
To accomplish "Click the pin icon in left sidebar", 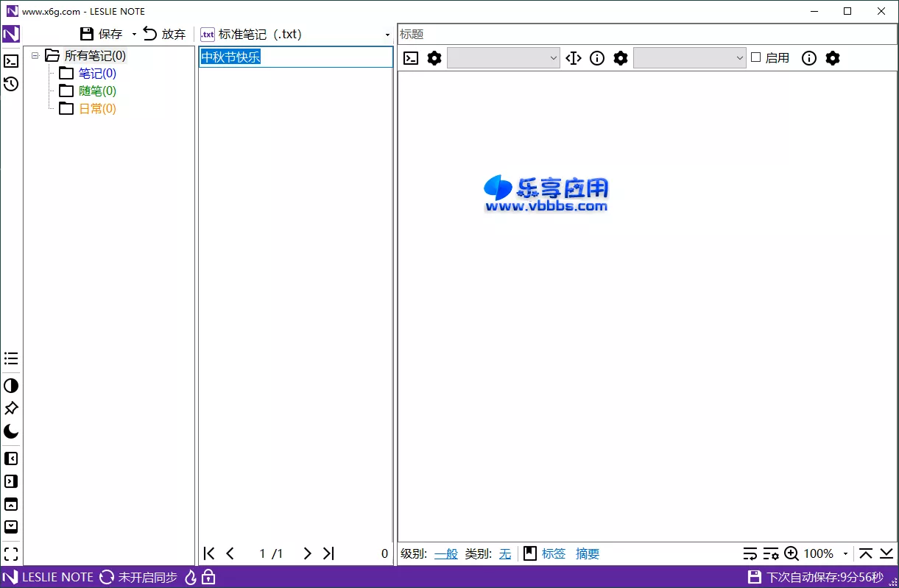I will click(11, 408).
